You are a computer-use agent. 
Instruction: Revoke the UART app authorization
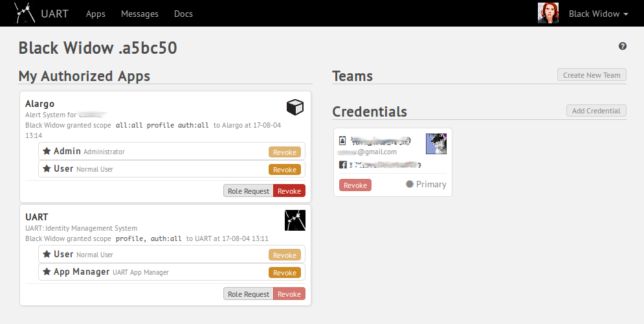pos(289,294)
